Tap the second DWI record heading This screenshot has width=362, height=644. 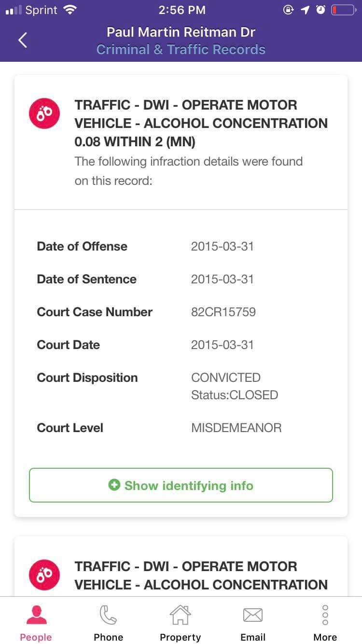[200, 575]
